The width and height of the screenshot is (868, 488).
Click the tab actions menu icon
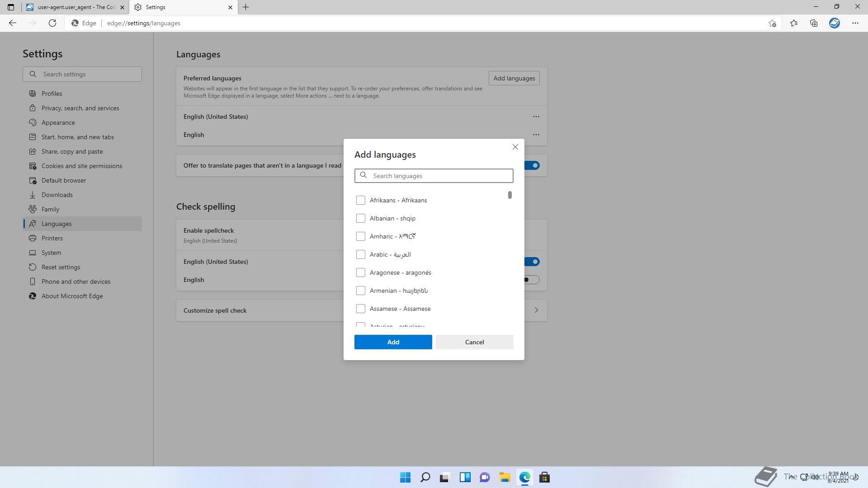point(11,7)
